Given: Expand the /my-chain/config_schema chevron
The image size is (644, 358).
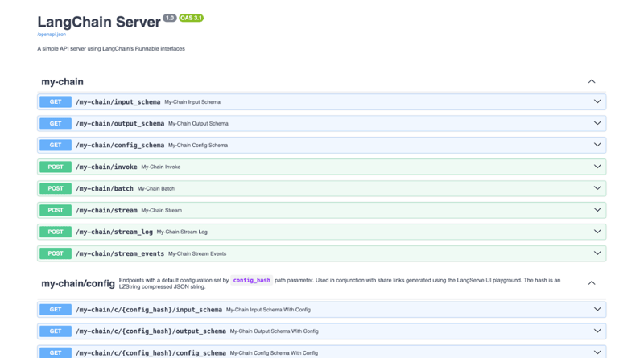Looking at the screenshot, I should [597, 146].
